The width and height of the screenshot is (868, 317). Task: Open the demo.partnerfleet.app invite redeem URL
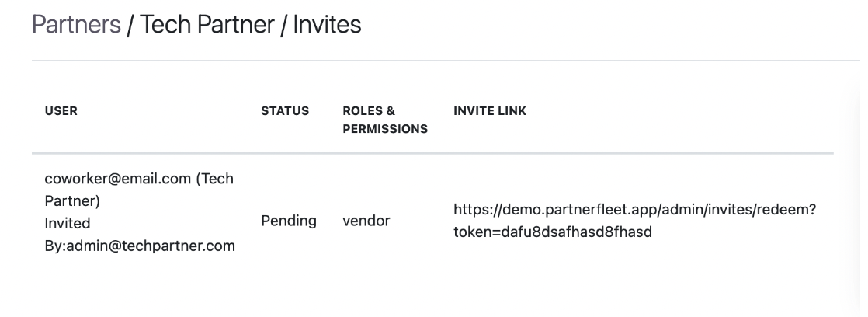tap(635, 210)
